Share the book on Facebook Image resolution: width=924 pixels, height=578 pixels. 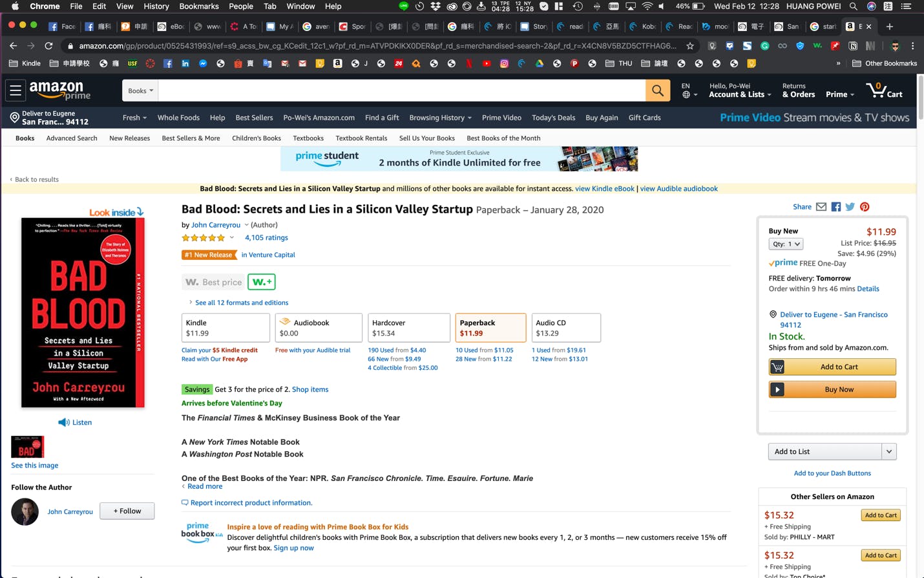[835, 207]
